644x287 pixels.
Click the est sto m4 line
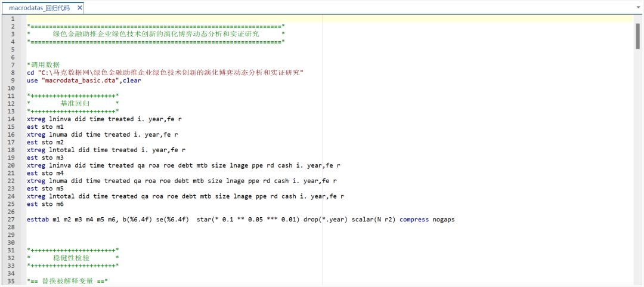pos(45,173)
